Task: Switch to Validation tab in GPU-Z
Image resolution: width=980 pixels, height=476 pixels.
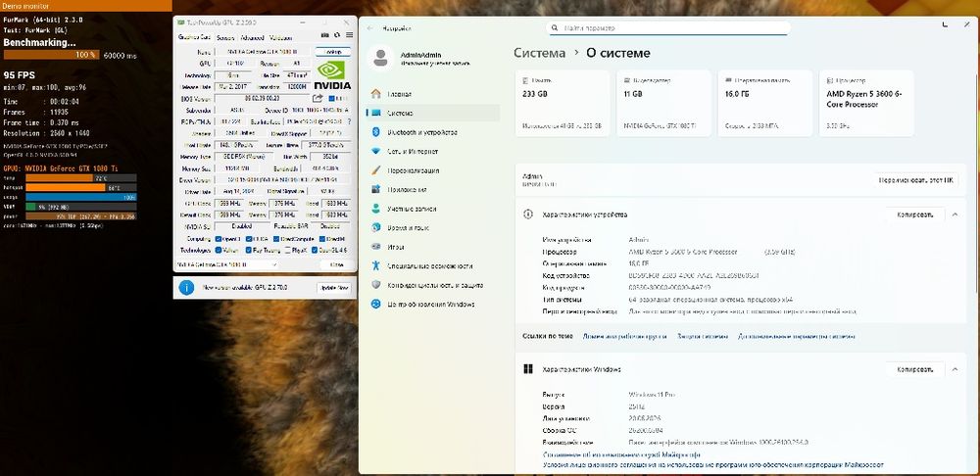Action: 280,37
